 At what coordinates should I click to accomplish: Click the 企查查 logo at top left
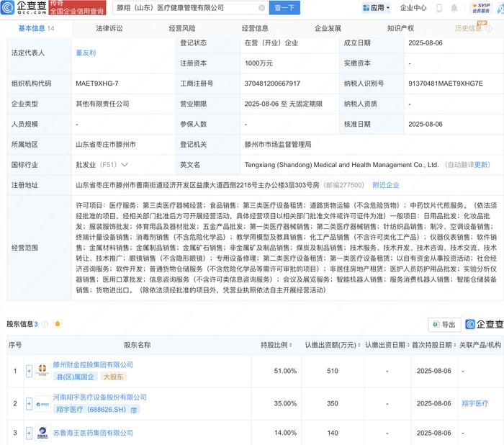pos(24,7)
